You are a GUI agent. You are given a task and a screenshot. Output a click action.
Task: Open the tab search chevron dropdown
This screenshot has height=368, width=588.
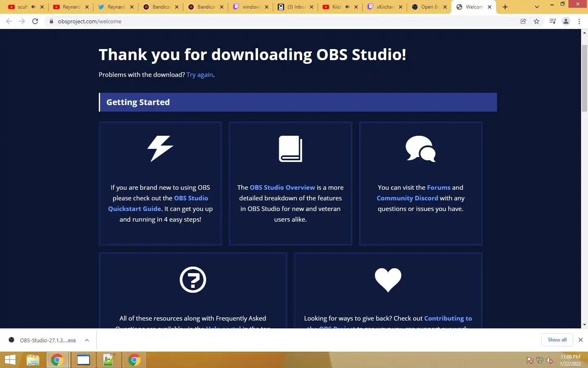(537, 7)
